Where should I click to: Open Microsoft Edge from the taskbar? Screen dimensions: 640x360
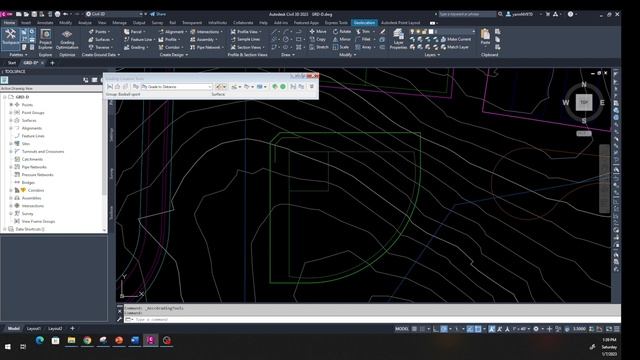[40, 340]
